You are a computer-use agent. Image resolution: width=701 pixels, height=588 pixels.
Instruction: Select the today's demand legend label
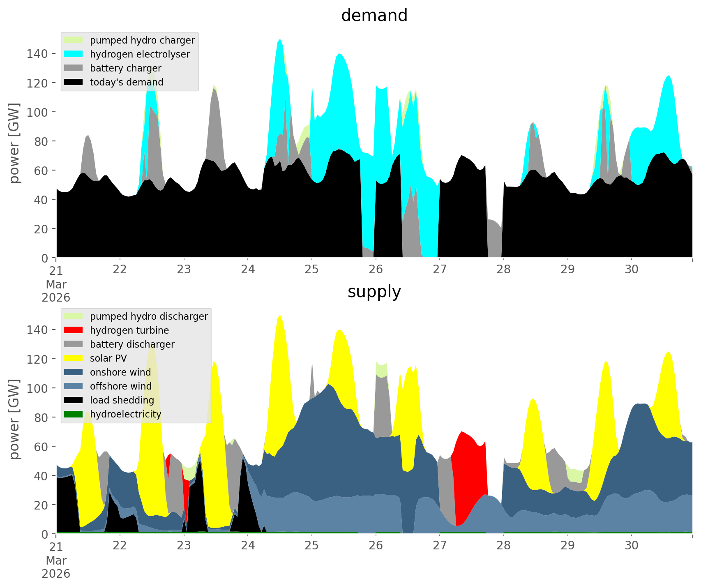[127, 82]
